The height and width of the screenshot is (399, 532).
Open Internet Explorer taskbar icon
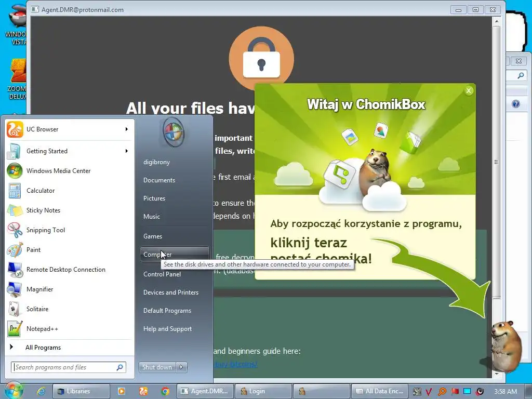(41, 391)
